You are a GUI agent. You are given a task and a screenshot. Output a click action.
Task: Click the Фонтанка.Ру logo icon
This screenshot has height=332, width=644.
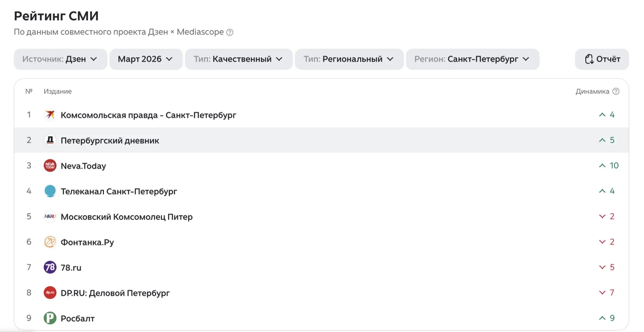pyautogui.click(x=50, y=242)
